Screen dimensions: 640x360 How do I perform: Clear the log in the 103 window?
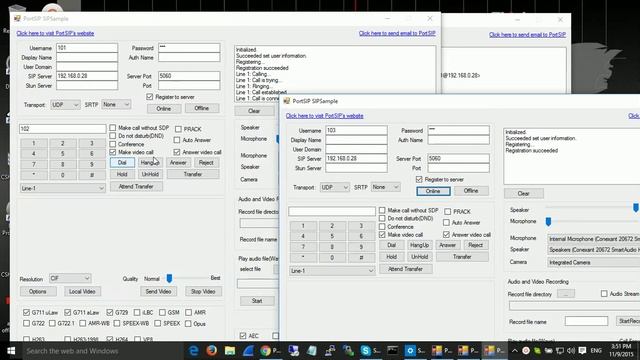[524, 193]
